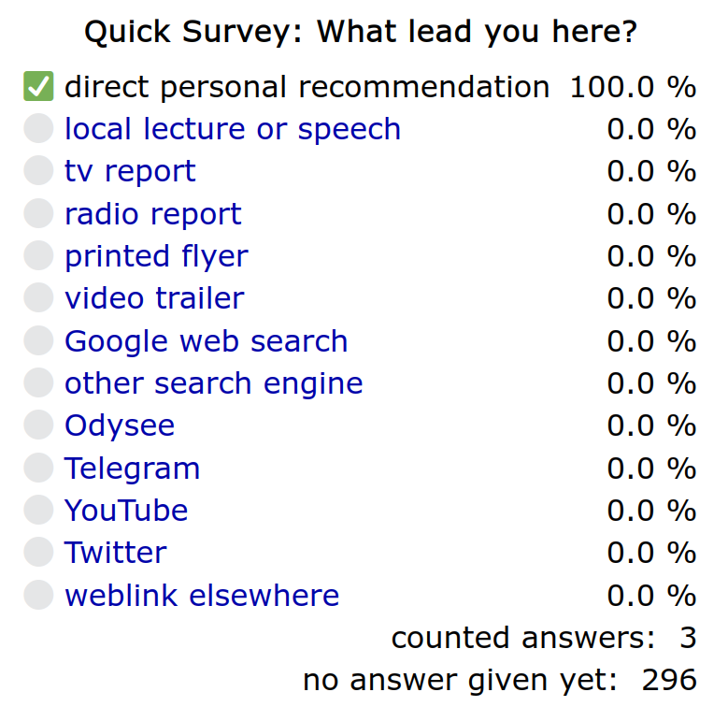Pick the printed flyer radio button

(x=38, y=256)
